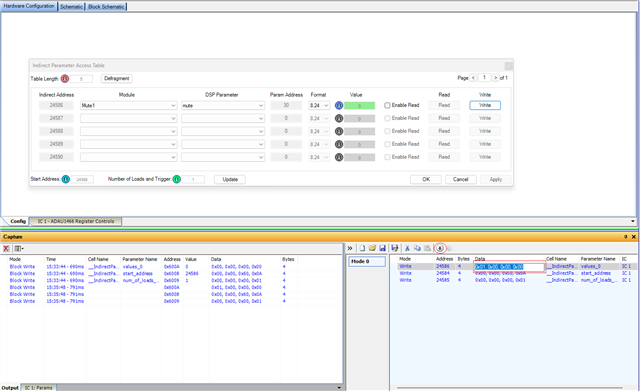Save the sequence with floppy disk icon

[382, 248]
